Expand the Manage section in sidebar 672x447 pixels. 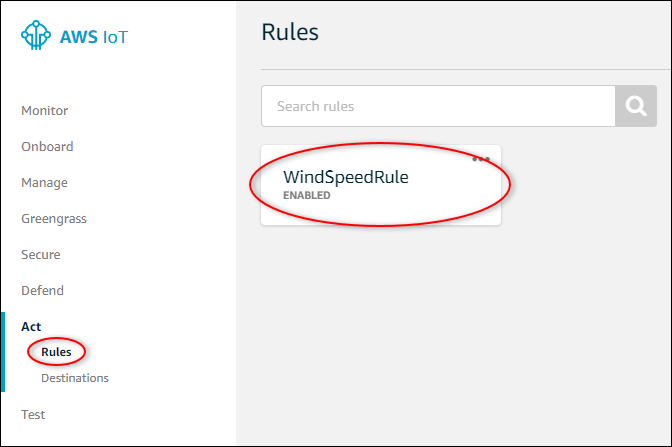tap(45, 182)
